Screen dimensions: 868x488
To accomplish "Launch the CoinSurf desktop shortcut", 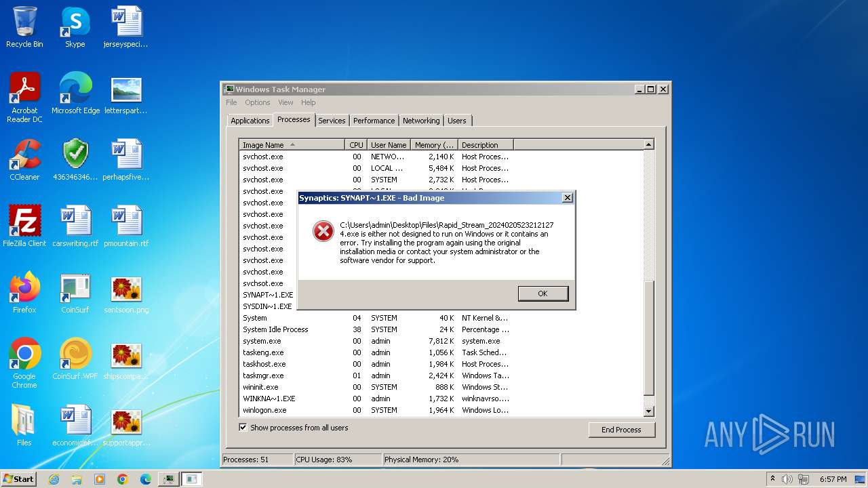I will [75, 293].
